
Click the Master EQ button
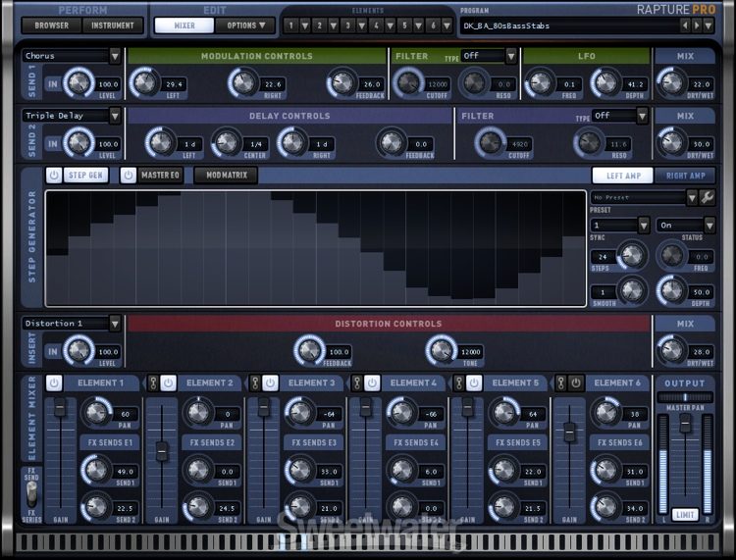click(160, 175)
